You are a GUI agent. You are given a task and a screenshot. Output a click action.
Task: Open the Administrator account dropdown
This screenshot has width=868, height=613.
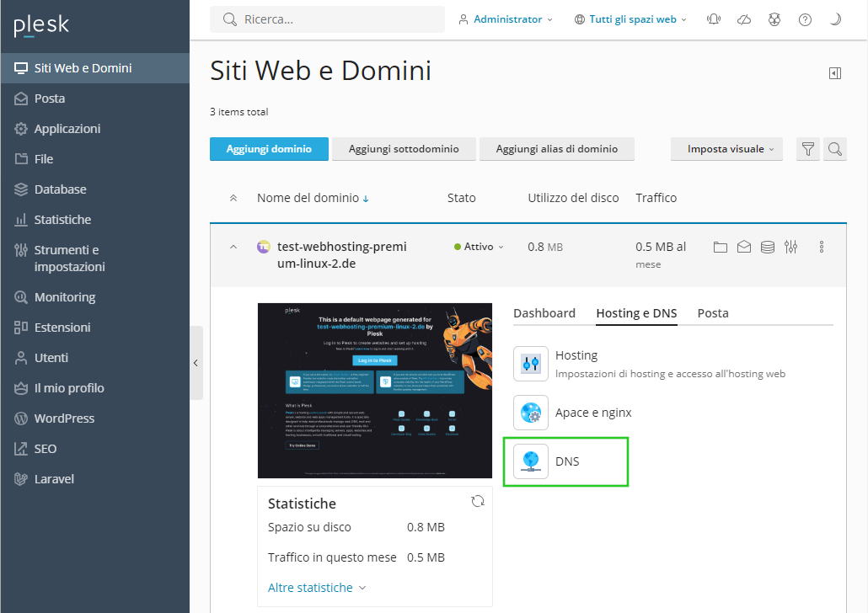(506, 19)
